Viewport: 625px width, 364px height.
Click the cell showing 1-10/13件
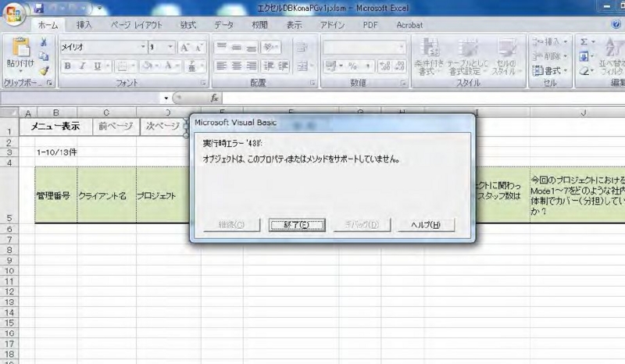56,152
